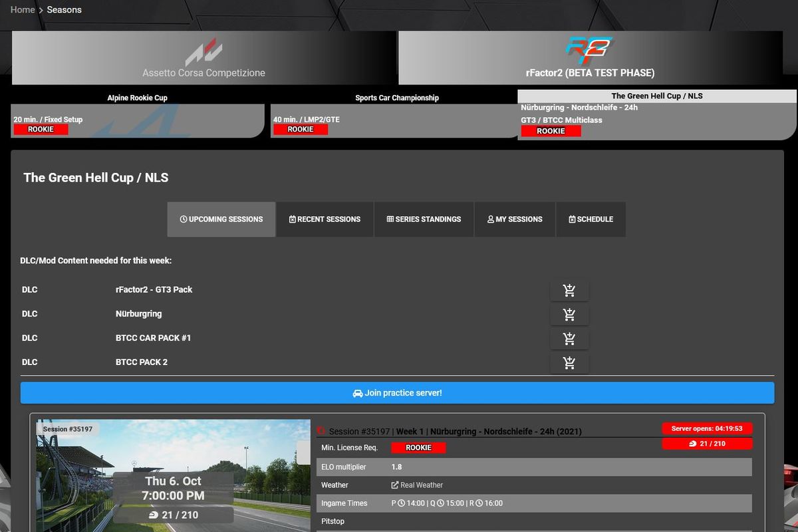The height and width of the screenshot is (532, 798).
Task: View the My Sessions tab
Action: coord(514,219)
